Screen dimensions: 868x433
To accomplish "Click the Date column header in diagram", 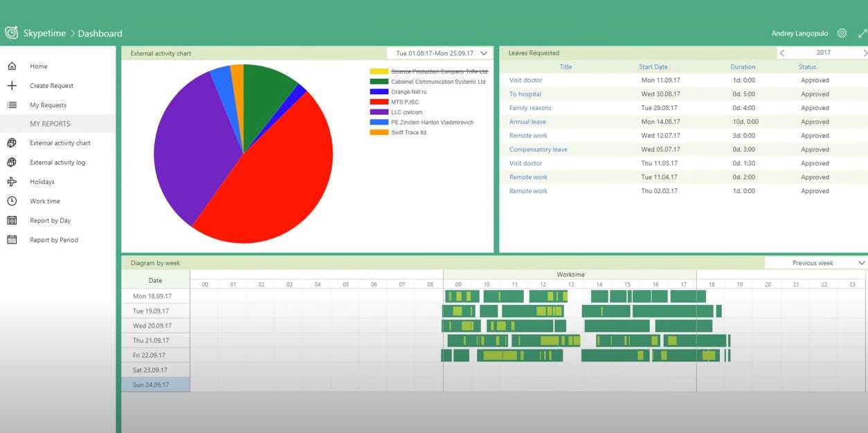I will [x=155, y=280].
